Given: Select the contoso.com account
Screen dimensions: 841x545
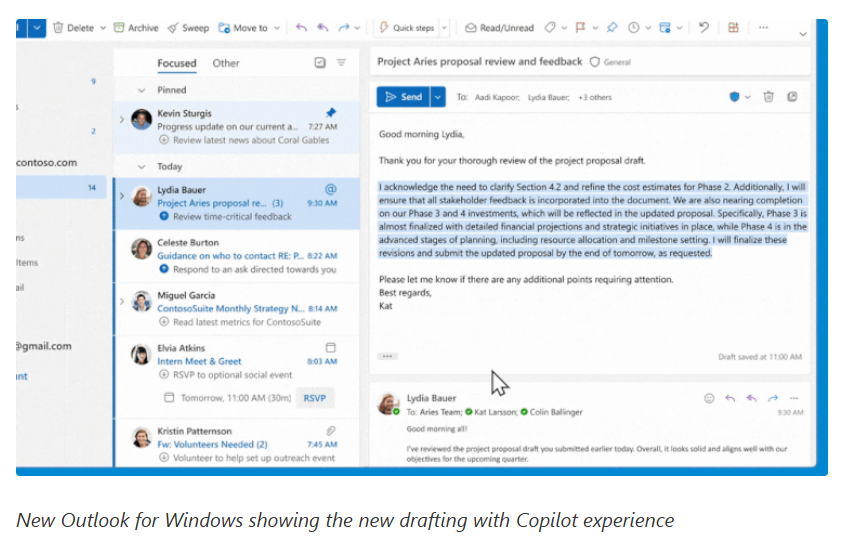Looking at the screenshot, I should (46, 163).
